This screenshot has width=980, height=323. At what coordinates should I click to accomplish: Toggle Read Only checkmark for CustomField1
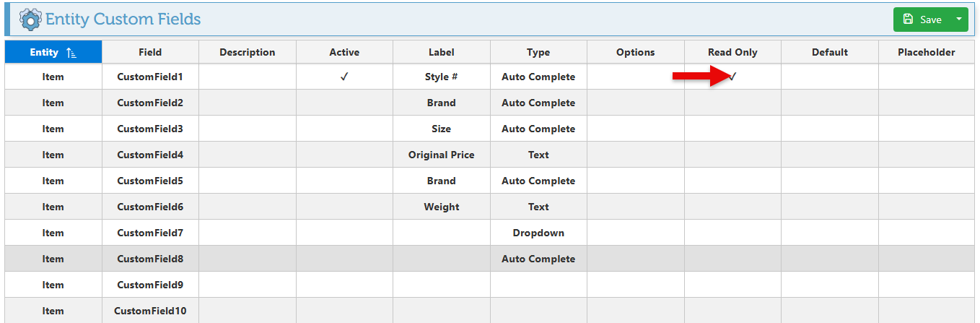[732, 77]
